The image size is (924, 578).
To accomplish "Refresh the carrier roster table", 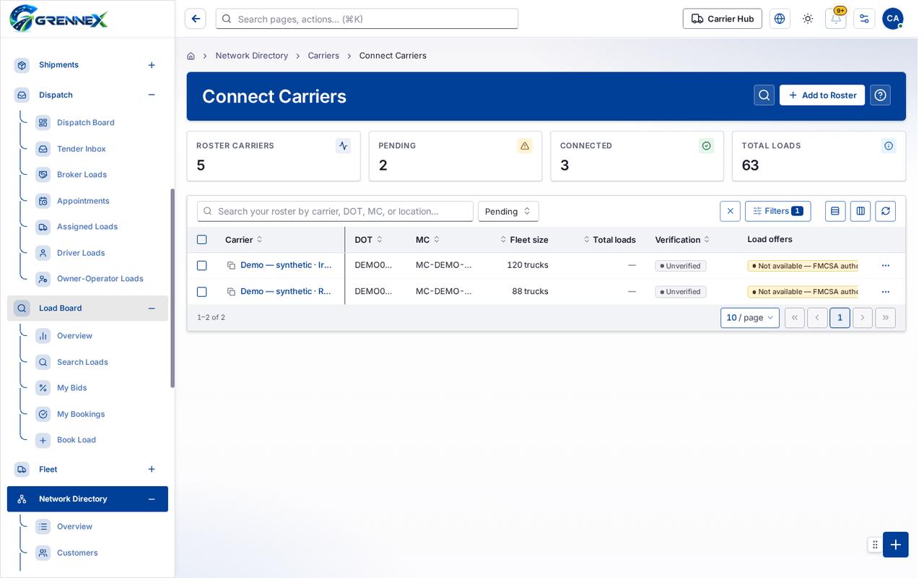I will tap(886, 211).
